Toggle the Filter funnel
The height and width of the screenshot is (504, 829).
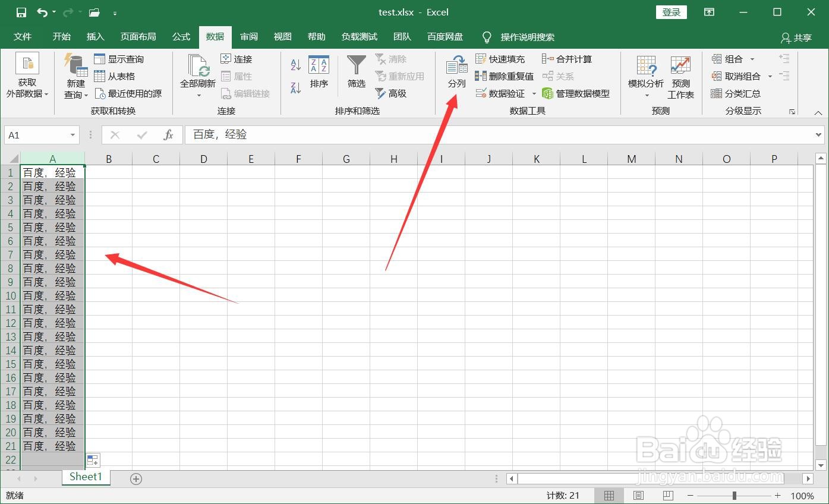tap(357, 73)
